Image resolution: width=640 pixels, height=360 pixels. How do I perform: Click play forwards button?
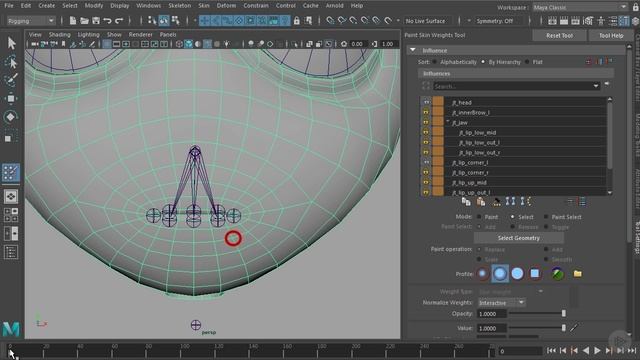coord(597,350)
